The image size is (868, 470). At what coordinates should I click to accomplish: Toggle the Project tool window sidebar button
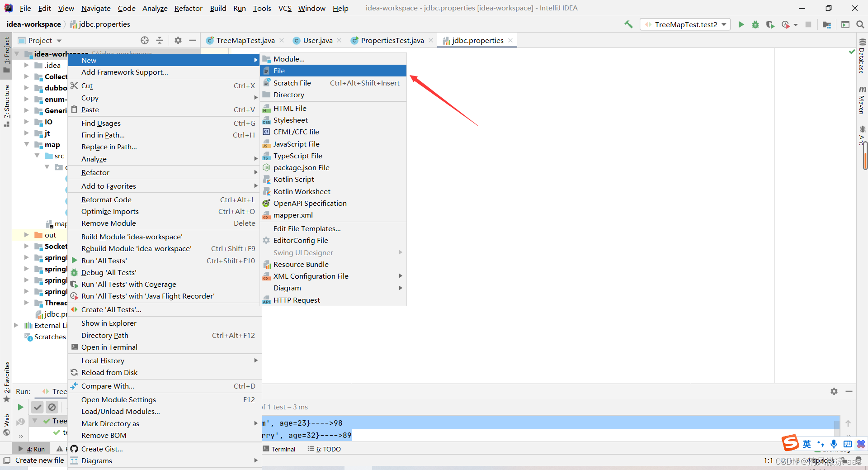point(6,54)
